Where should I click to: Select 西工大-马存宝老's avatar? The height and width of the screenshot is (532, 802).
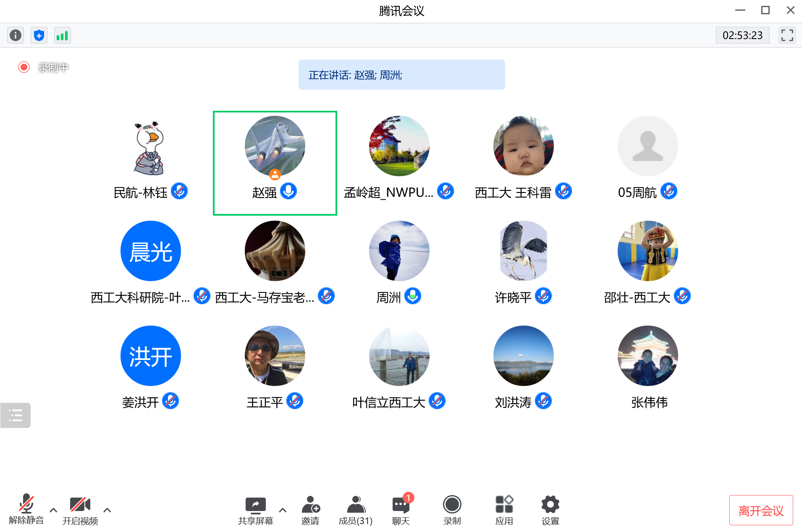pos(275,251)
